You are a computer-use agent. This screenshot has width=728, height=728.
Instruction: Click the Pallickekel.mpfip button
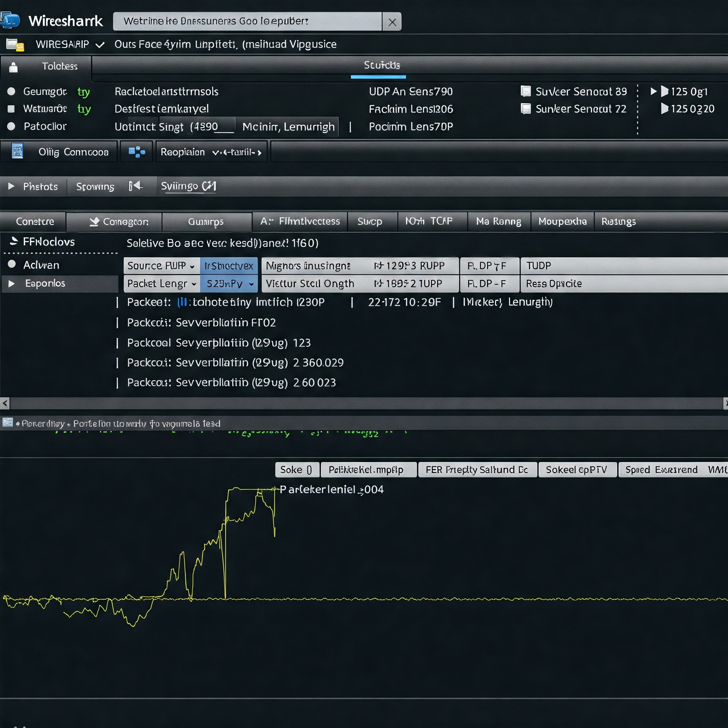369,470
